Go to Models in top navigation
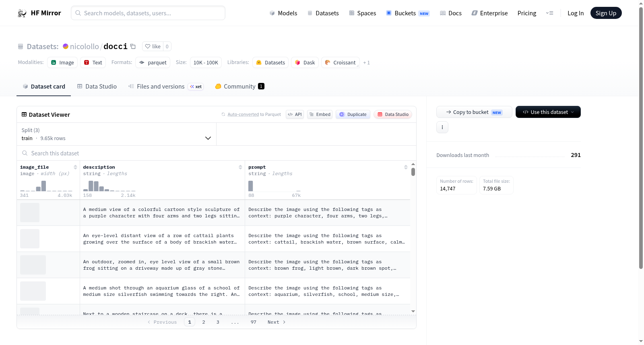This screenshot has height=345, width=644. [x=283, y=13]
